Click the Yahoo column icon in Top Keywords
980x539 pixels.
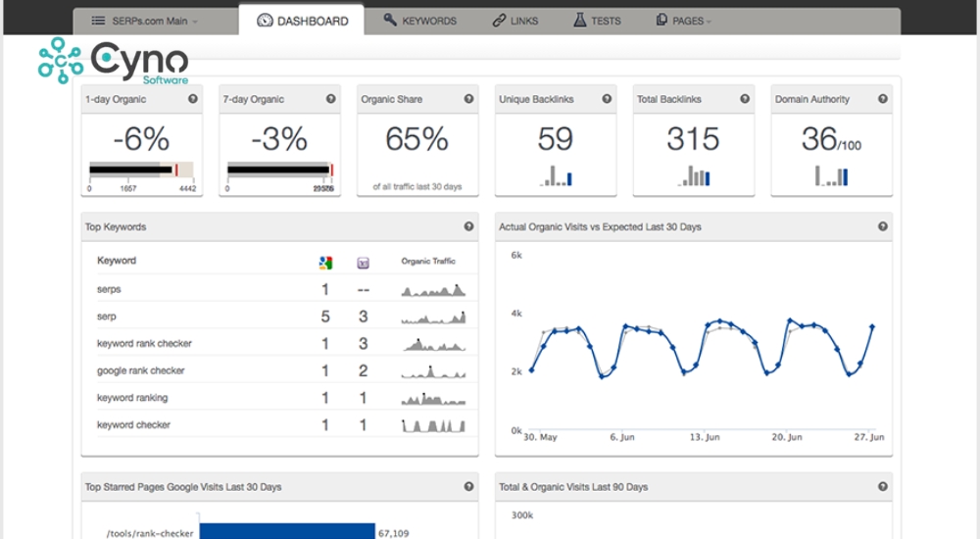[363, 262]
